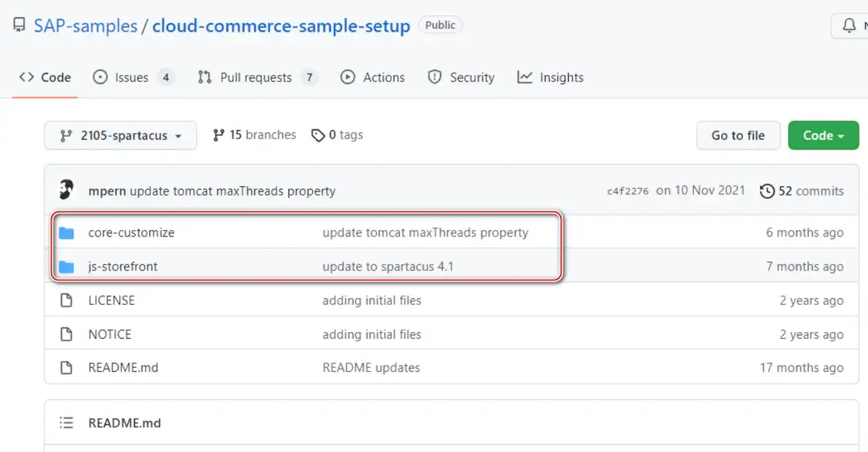Click the 7 months ago timestamp
This screenshot has width=868, height=452.
click(804, 266)
